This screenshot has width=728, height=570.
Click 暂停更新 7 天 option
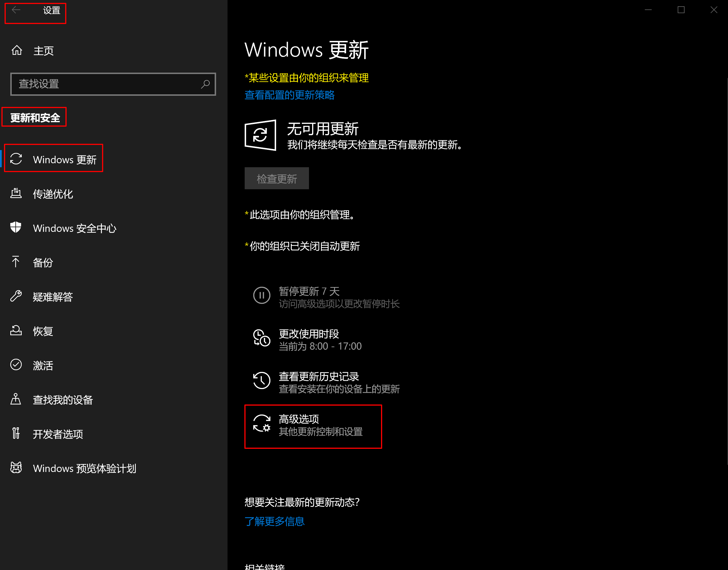(326, 297)
